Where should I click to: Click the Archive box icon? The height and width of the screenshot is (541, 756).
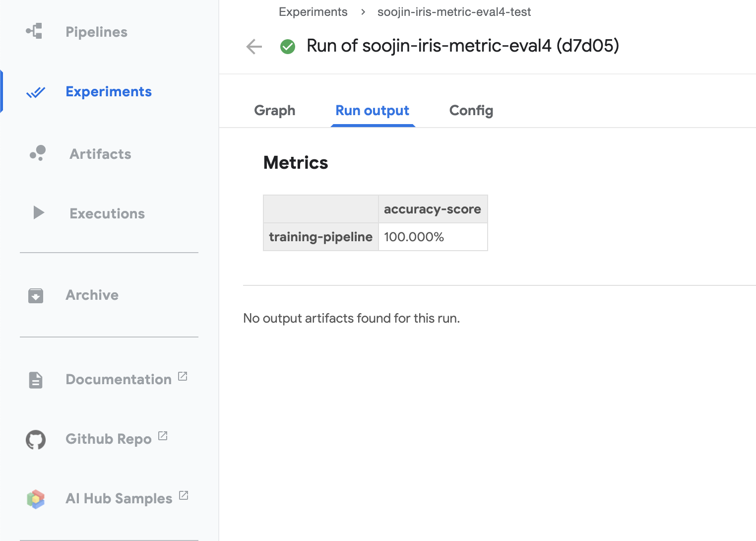coord(36,295)
